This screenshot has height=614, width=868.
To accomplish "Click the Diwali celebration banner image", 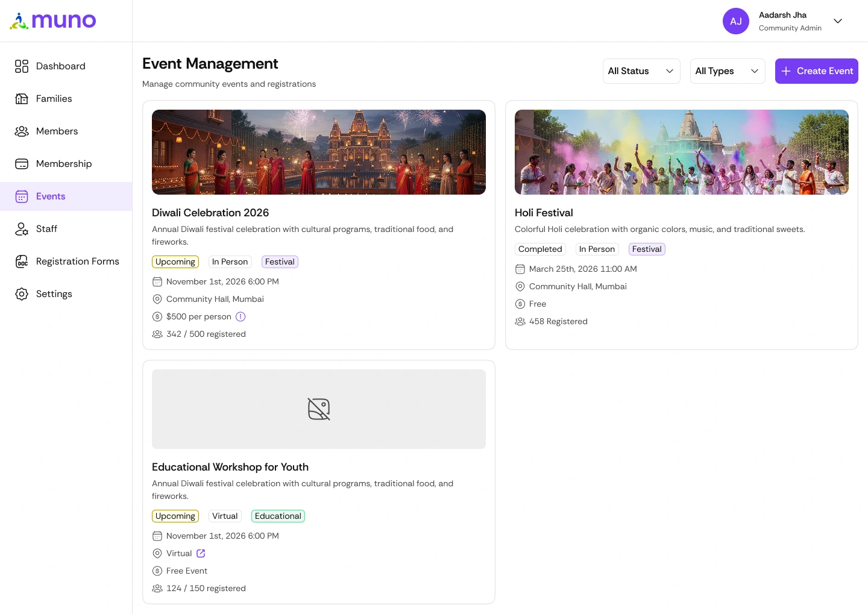I will click(319, 152).
